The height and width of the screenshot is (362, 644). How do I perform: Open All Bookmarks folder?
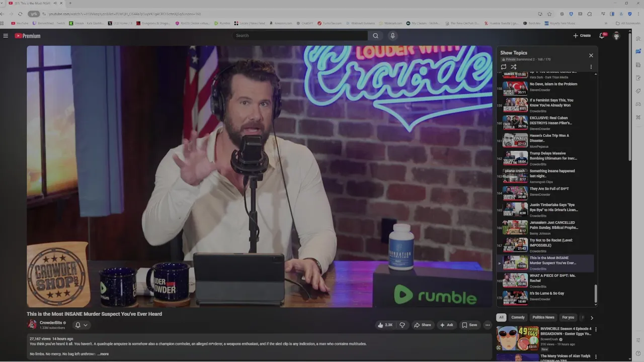point(628,23)
